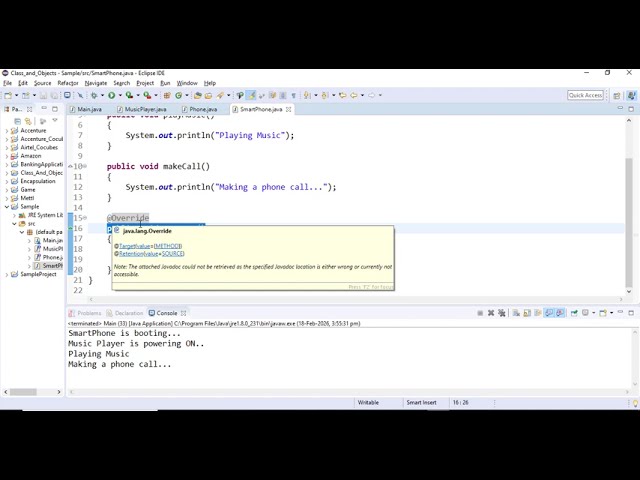Expand the Amazon project node

[x=7, y=156]
